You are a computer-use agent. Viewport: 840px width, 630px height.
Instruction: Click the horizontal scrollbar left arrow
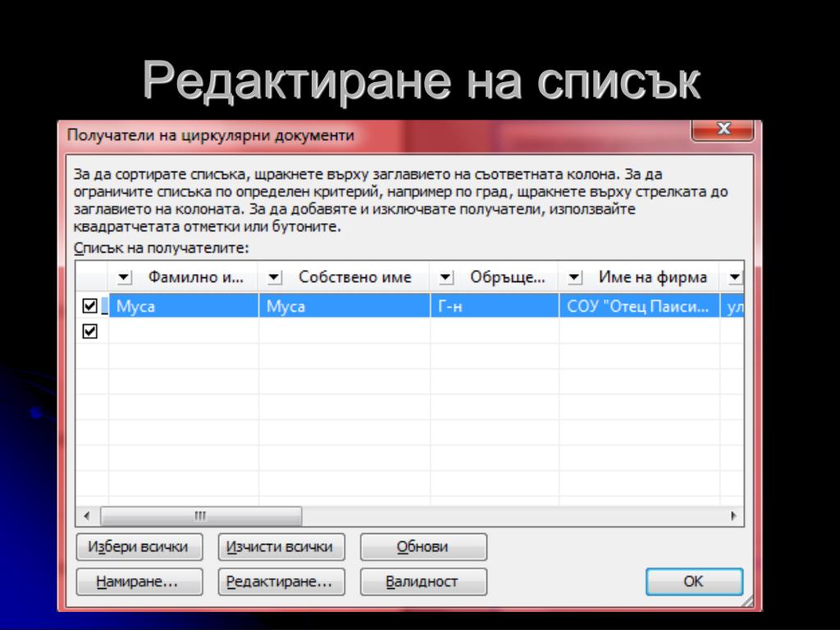87,517
